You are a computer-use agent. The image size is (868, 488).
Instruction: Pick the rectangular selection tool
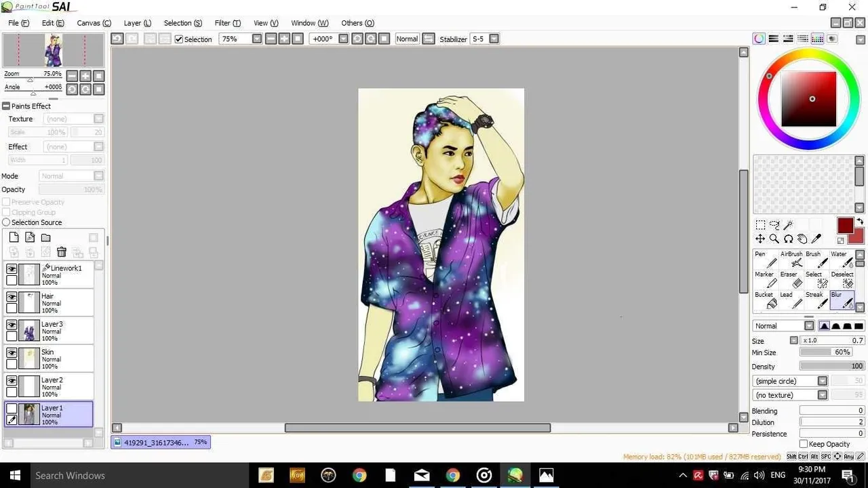pyautogui.click(x=760, y=225)
